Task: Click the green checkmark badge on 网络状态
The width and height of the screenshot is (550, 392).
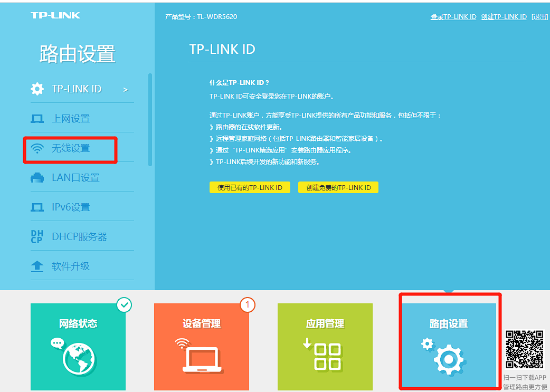Action: point(124,305)
